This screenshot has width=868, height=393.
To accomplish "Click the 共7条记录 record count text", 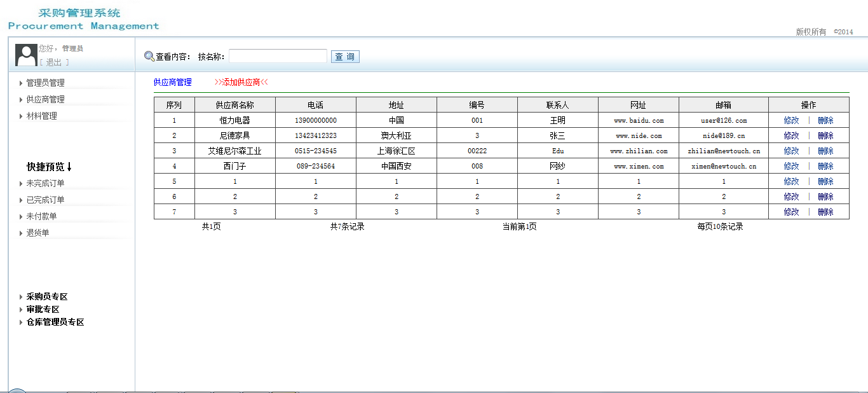I will 347,226.
